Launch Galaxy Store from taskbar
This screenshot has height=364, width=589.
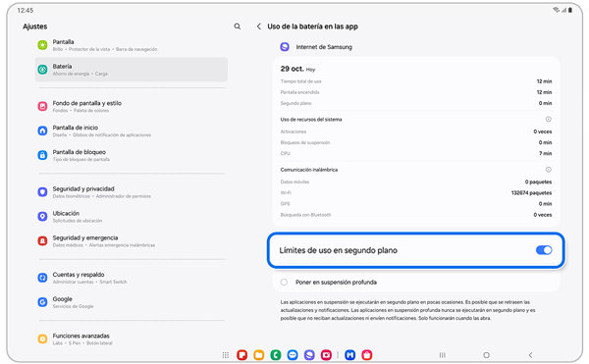(367, 355)
